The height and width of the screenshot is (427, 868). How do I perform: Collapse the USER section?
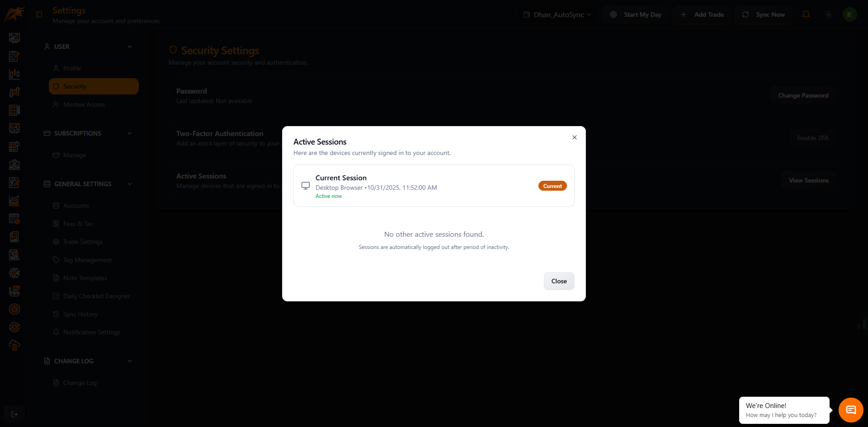pyautogui.click(x=130, y=46)
